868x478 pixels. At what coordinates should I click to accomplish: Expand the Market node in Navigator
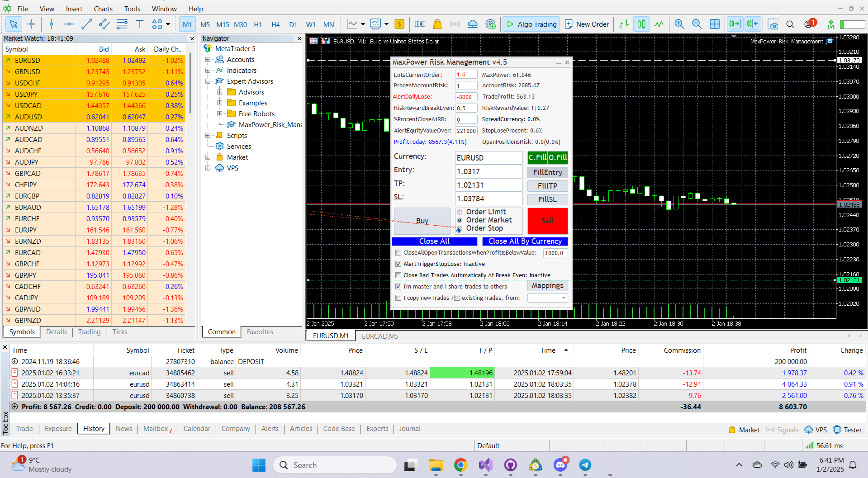click(x=208, y=157)
